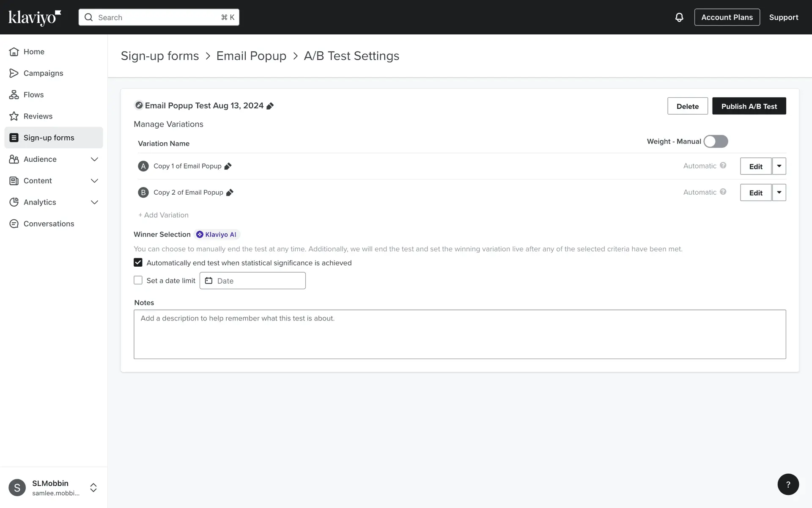Edit the test name with pencil icon
The image size is (812, 508).
point(270,106)
